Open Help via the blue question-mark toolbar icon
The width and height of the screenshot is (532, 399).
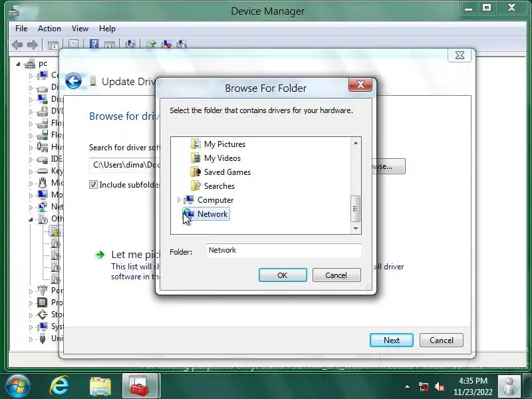94,44
